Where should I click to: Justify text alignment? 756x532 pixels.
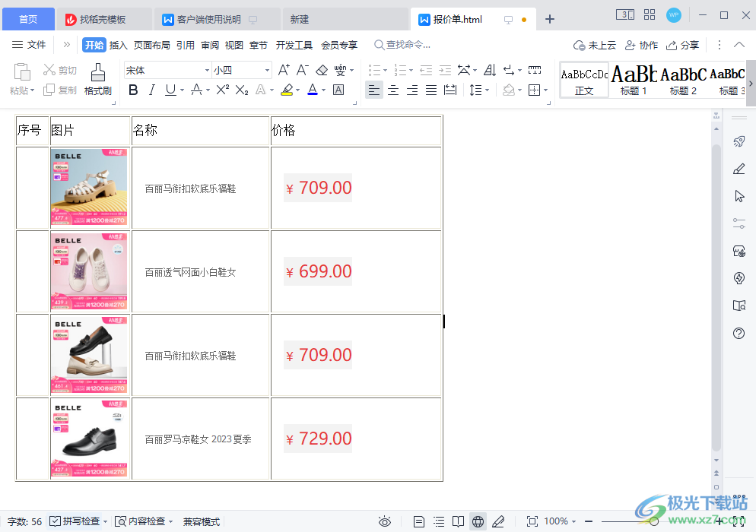431,90
